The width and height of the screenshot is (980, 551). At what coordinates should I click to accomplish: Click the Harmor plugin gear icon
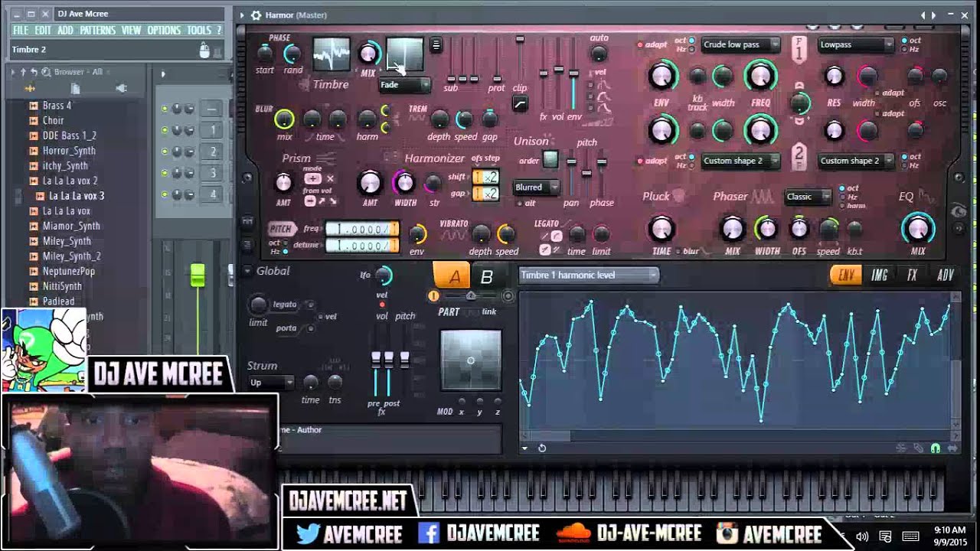[256, 15]
